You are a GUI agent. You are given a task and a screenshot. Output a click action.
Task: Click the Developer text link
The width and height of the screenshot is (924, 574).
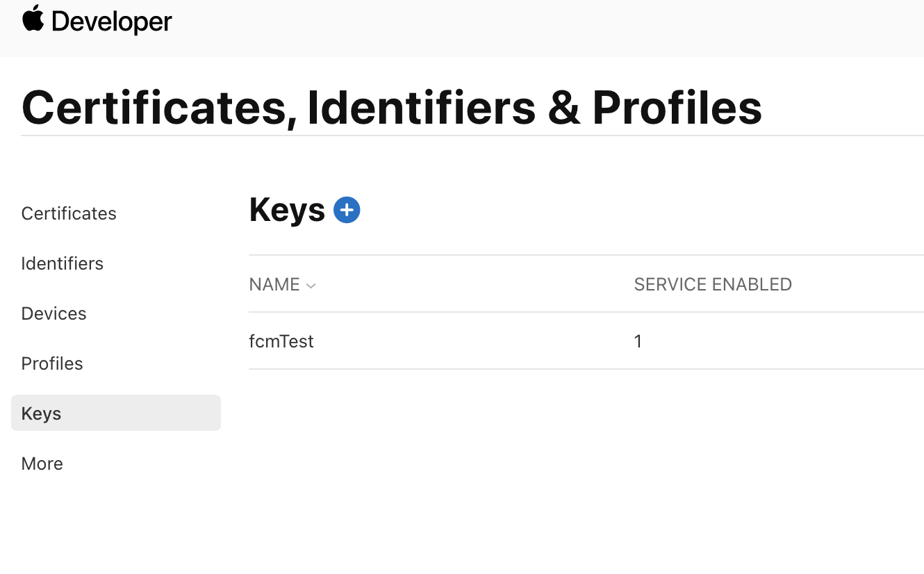pos(112,22)
